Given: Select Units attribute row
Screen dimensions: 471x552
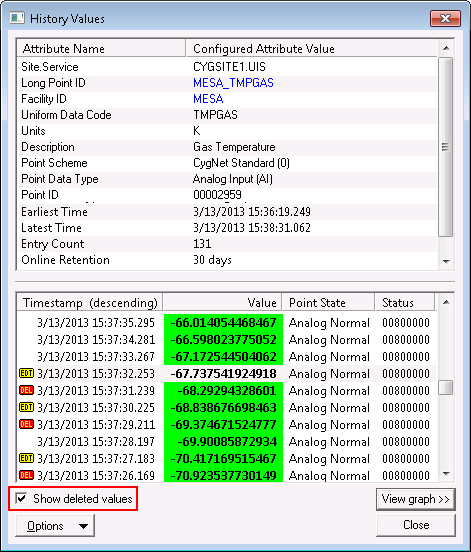Looking at the screenshot, I should [227, 131].
